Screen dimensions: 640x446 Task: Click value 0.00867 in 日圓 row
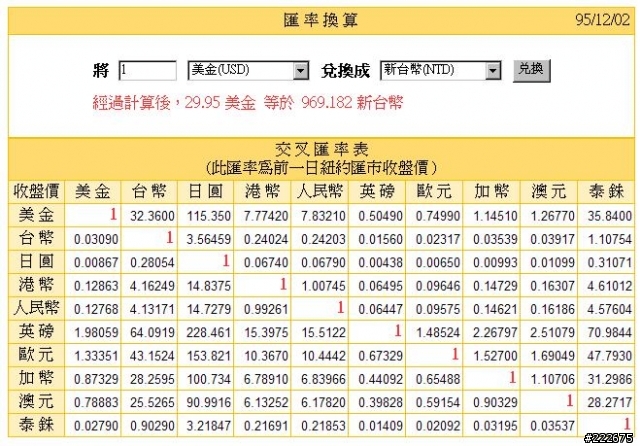(x=96, y=262)
